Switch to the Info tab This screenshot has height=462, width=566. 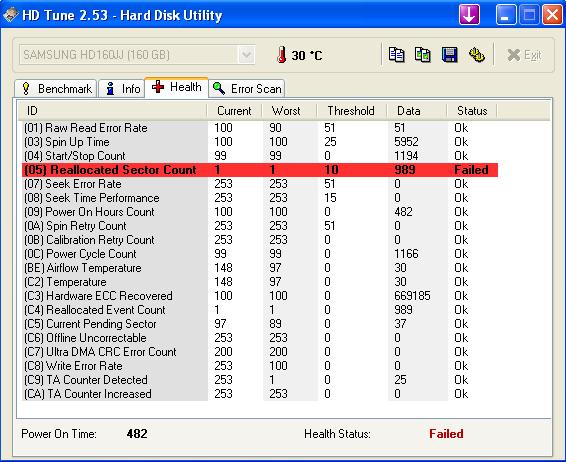pyautogui.click(x=122, y=89)
